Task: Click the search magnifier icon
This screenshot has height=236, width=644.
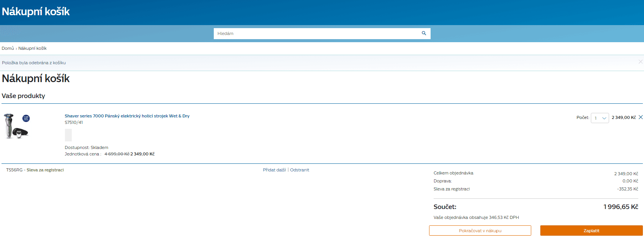Action: (x=424, y=33)
